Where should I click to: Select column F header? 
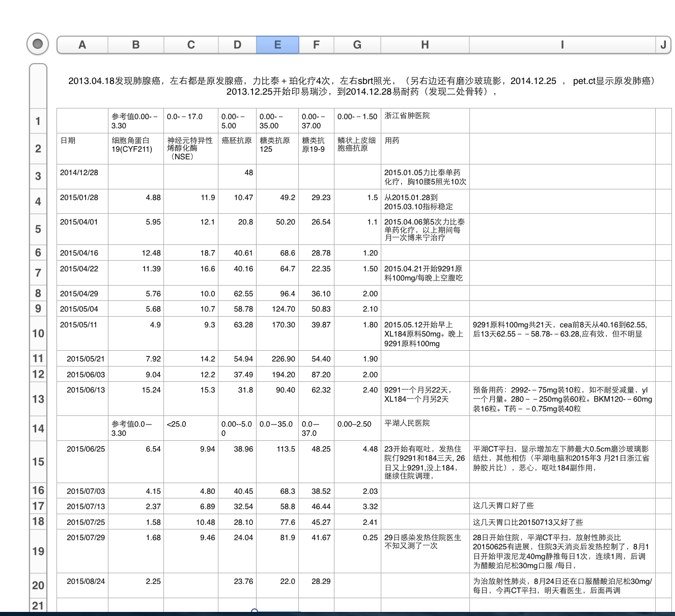pyautogui.click(x=316, y=45)
